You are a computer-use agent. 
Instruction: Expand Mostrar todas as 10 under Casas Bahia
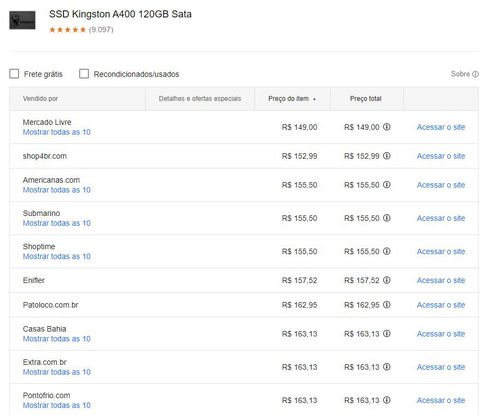tap(57, 339)
